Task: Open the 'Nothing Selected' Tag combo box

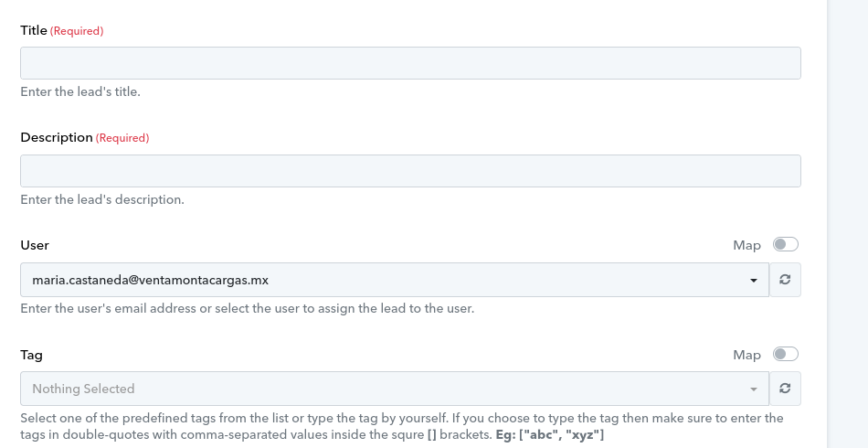Action: [x=395, y=389]
